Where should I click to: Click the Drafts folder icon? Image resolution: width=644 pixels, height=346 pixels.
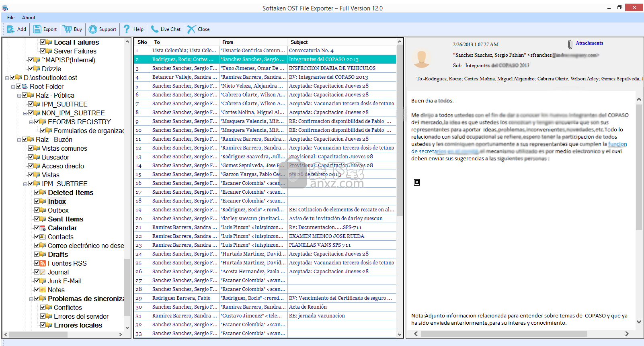click(x=43, y=254)
